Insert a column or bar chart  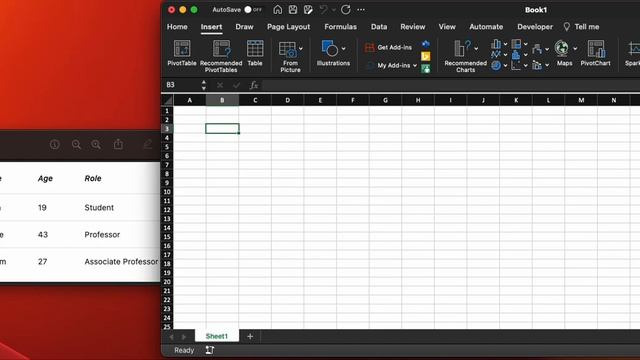pyautogui.click(x=496, y=44)
